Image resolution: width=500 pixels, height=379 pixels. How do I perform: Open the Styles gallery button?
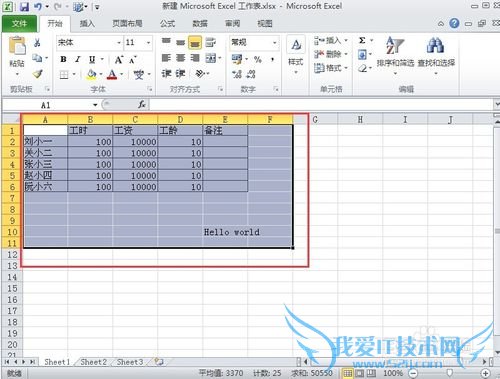tap(296, 55)
